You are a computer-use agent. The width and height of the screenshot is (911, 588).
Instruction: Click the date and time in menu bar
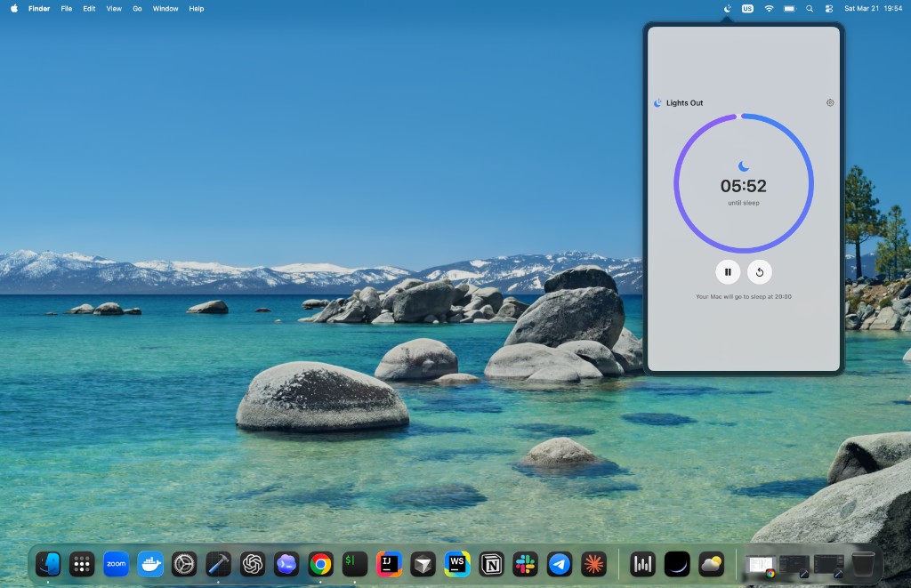[x=873, y=9]
